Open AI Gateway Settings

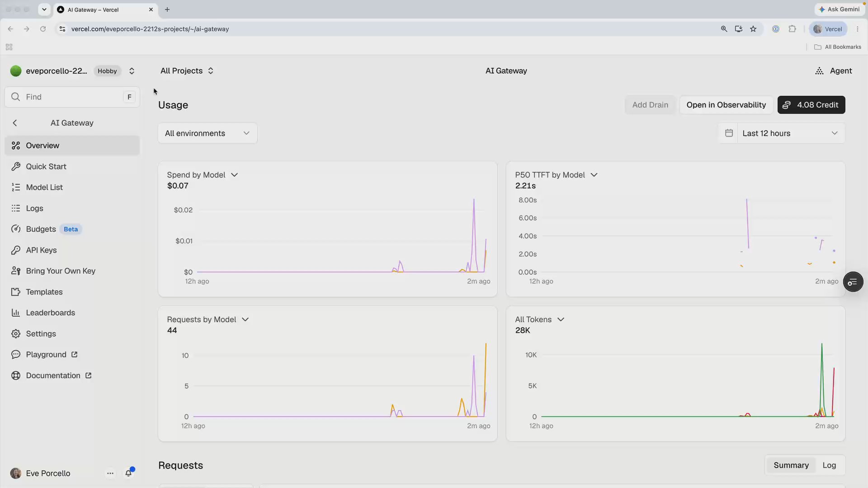coord(72,333)
